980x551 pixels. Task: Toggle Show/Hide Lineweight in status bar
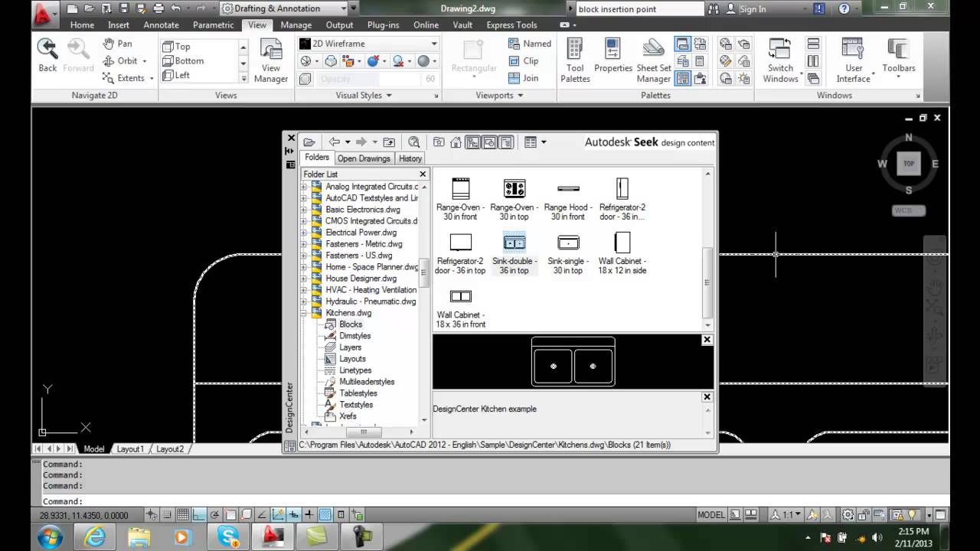pyautogui.click(x=309, y=515)
